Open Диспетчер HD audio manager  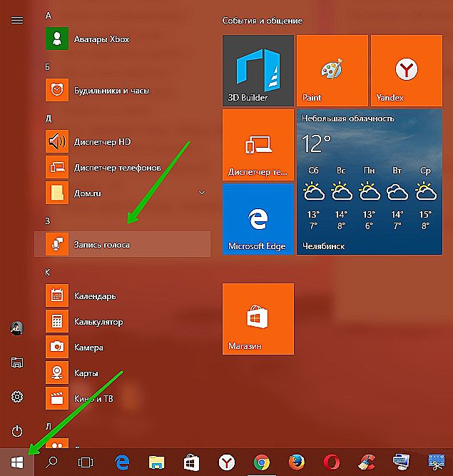122,142
